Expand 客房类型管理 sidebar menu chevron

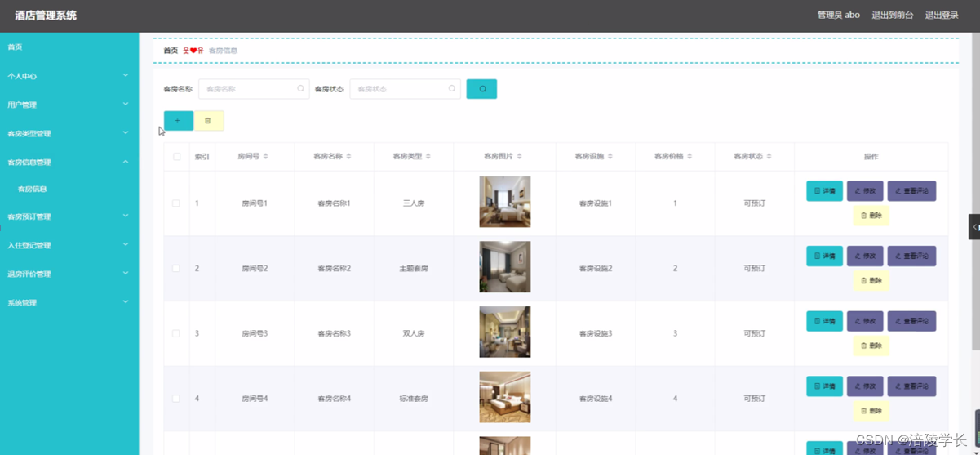[x=126, y=133]
